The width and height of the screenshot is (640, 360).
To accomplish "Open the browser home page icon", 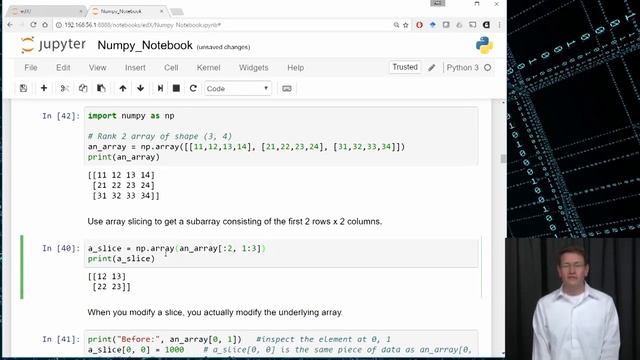I will [x=45, y=25].
